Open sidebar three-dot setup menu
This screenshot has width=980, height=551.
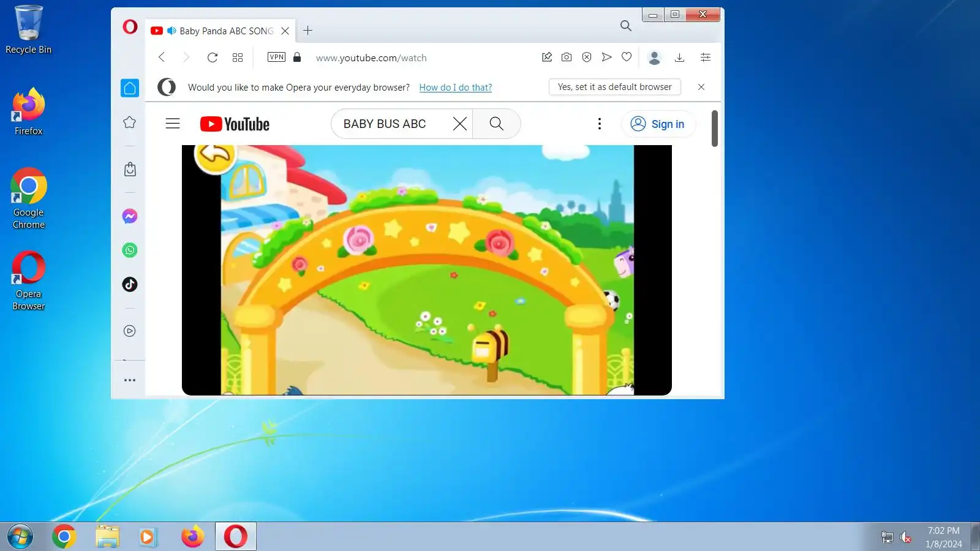[x=130, y=380]
